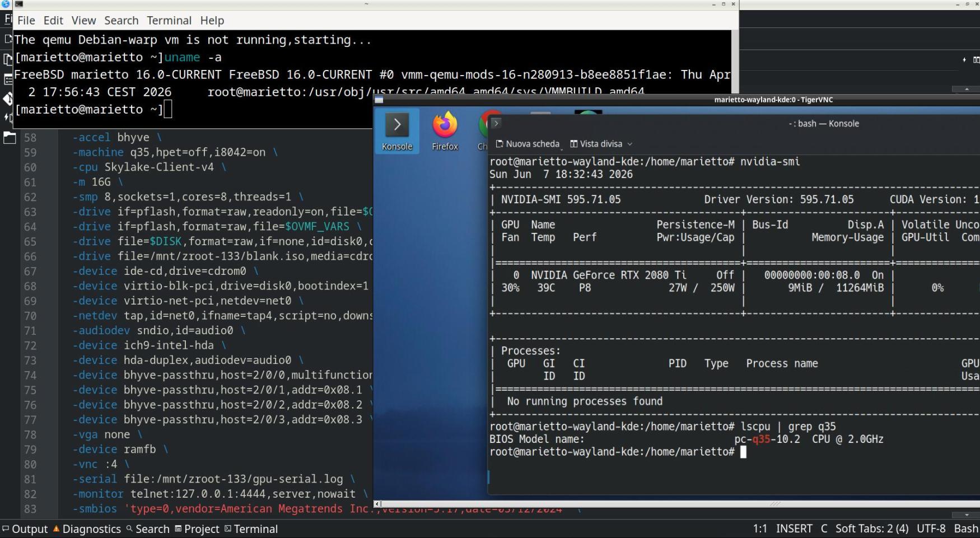Click the cursor position 1:1 in status bar
Viewport: 980px width, 538px height.
760,529
